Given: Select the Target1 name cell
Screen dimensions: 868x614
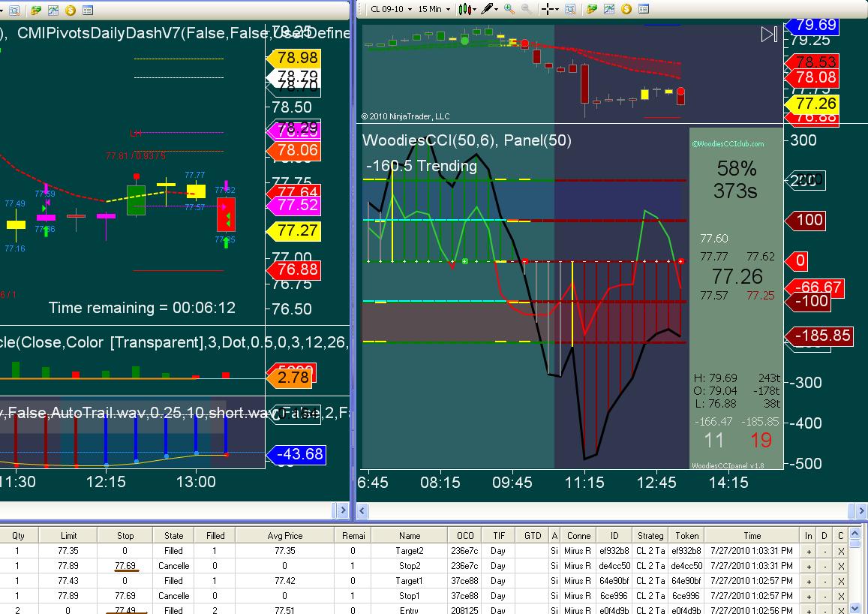Looking at the screenshot, I should pyautogui.click(x=410, y=581).
